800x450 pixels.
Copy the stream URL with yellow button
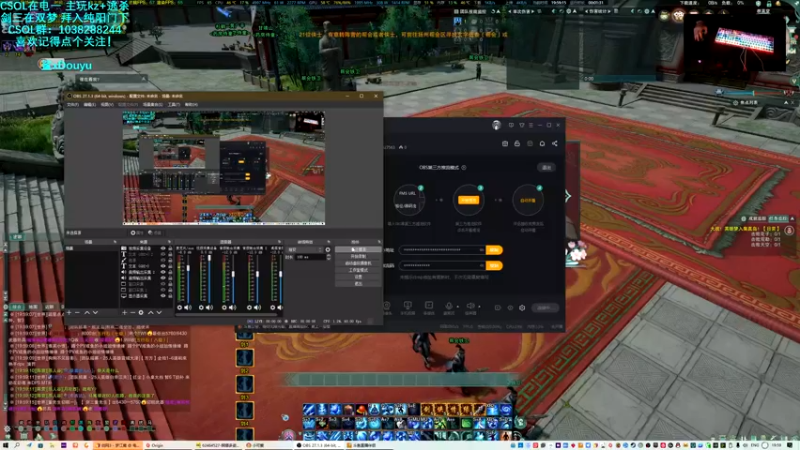(x=493, y=250)
